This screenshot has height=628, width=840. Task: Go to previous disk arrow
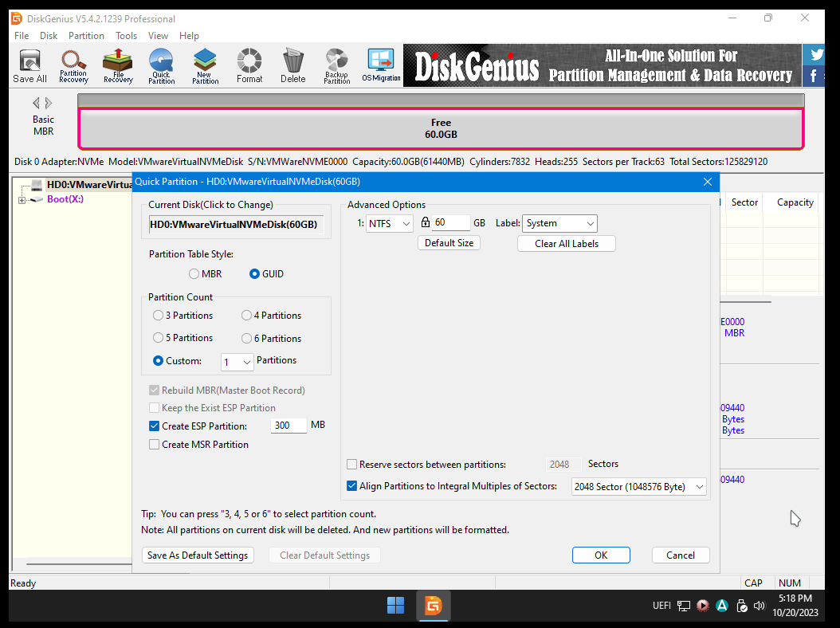click(36, 102)
